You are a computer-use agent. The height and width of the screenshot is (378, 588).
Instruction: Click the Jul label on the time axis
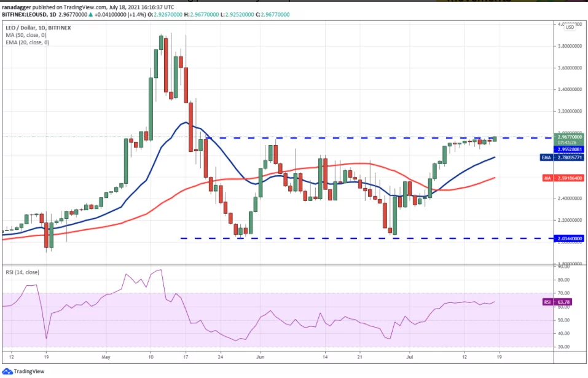[410, 356]
